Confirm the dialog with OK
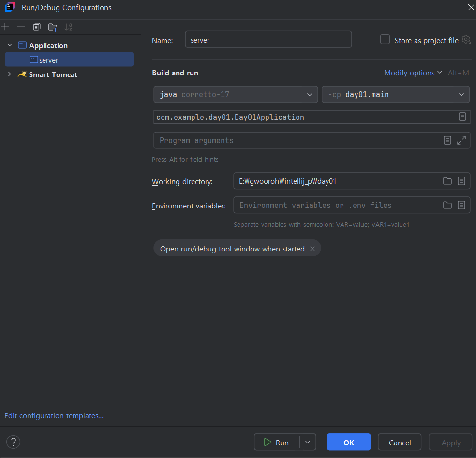Image resolution: width=476 pixels, height=458 pixels. pos(349,442)
